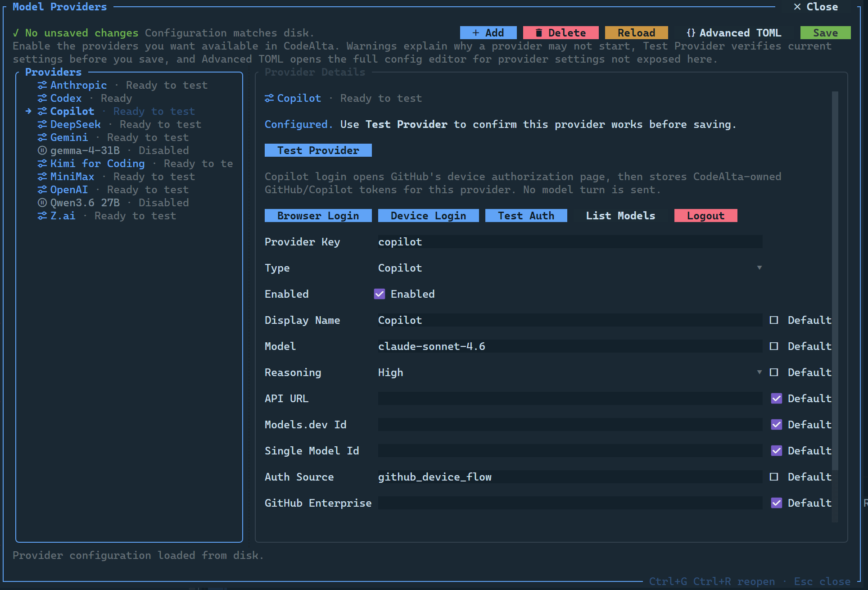Uncheck Default for GitHub Enterprise

tap(777, 503)
